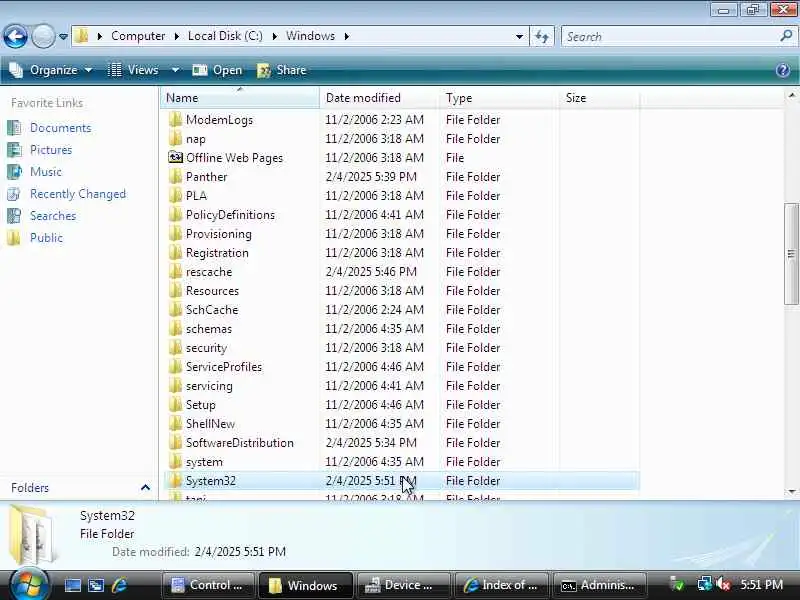Click the Setup folder name

click(x=201, y=405)
